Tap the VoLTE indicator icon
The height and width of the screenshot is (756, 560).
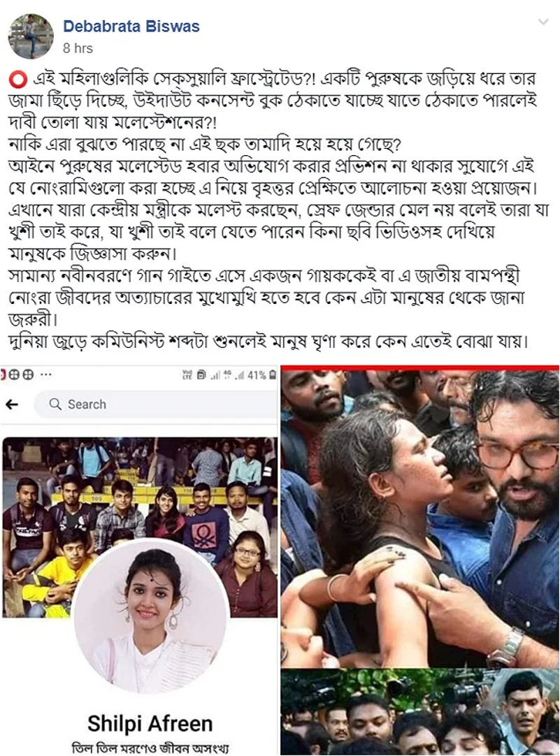click(187, 375)
